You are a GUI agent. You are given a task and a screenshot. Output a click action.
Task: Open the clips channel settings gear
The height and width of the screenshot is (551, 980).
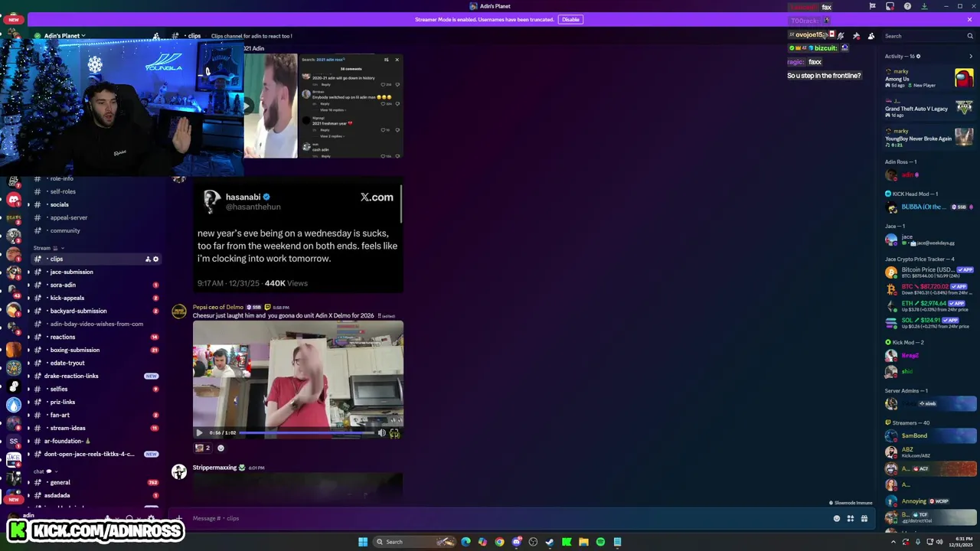[x=155, y=259]
